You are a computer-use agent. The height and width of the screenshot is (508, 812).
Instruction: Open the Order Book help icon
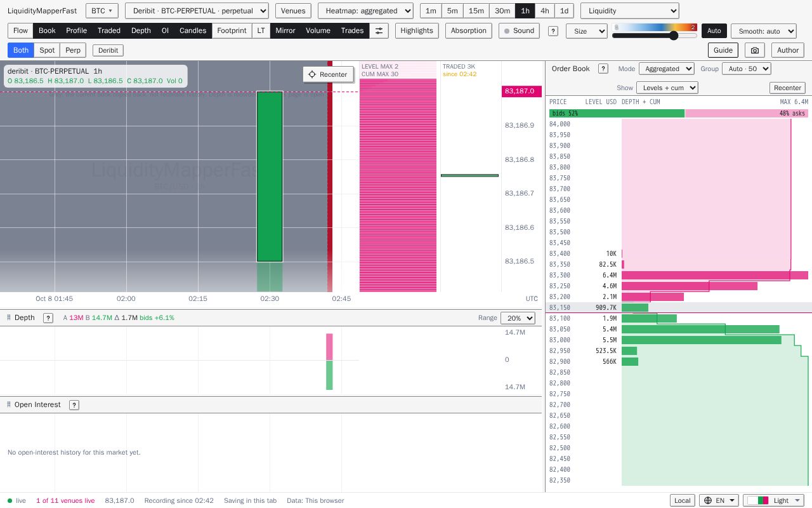coord(603,69)
